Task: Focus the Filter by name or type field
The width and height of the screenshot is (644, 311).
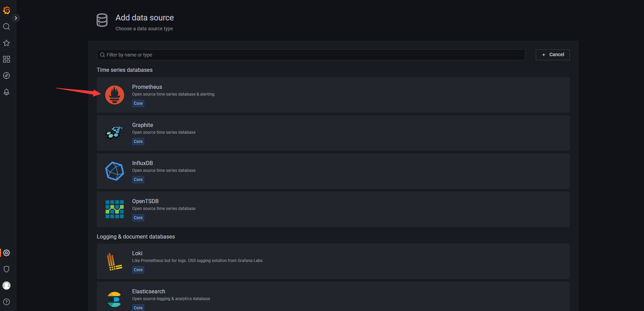Action: click(x=311, y=55)
